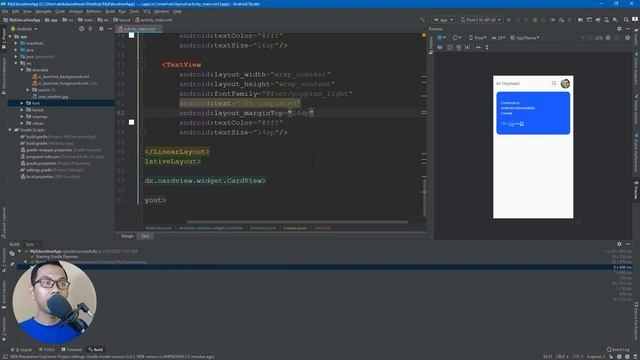
Task: Click the white color swatch beside textColor line
Action: tap(131, 122)
